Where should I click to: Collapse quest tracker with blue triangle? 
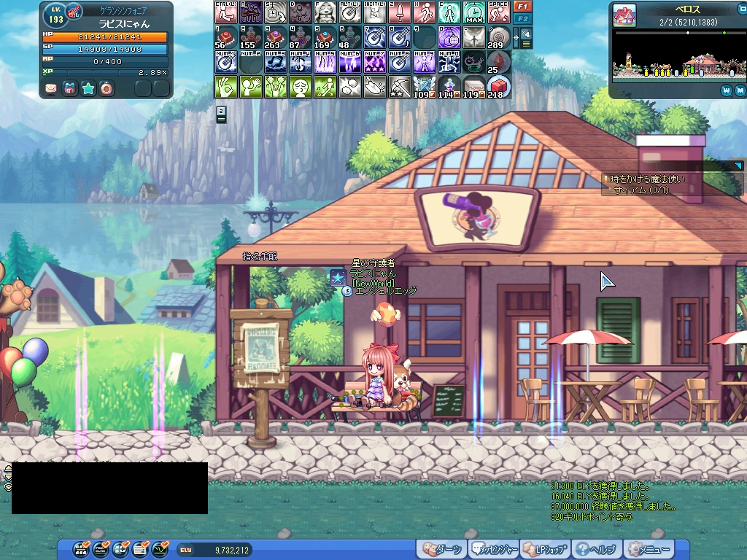tap(738, 166)
